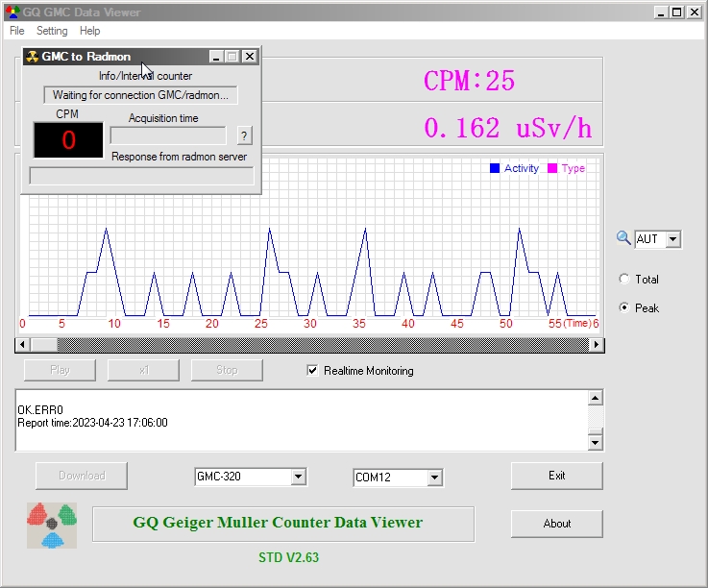The image size is (708, 588).
Task: Click the Play button
Action: pos(61,370)
